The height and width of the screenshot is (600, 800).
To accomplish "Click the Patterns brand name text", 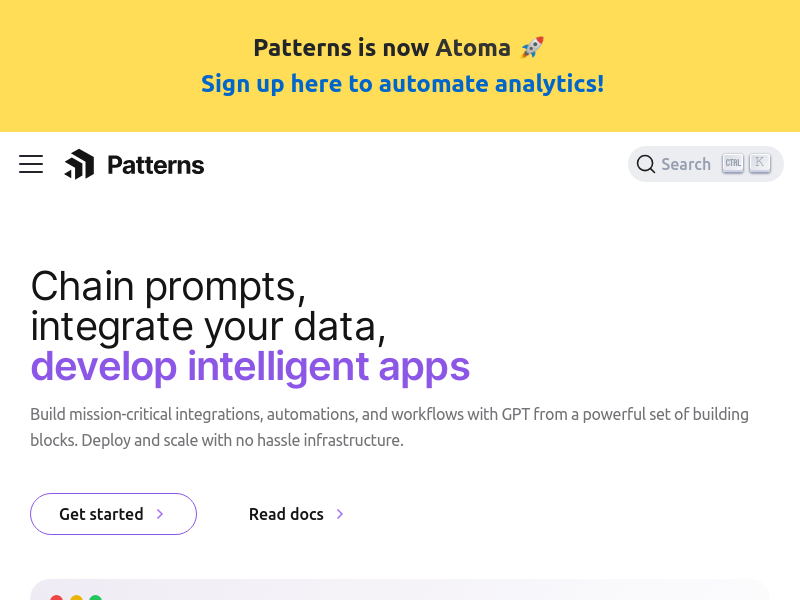I will 156,165.
